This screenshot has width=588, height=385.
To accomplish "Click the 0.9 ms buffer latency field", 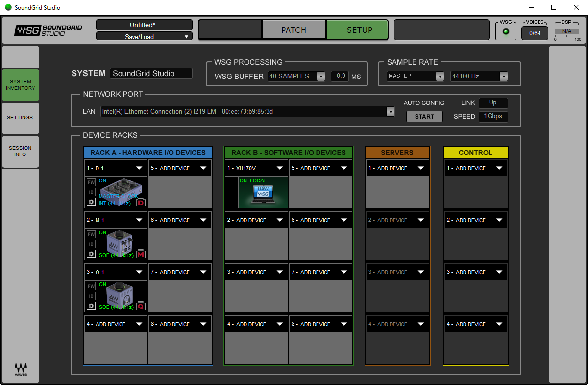I will click(x=340, y=76).
